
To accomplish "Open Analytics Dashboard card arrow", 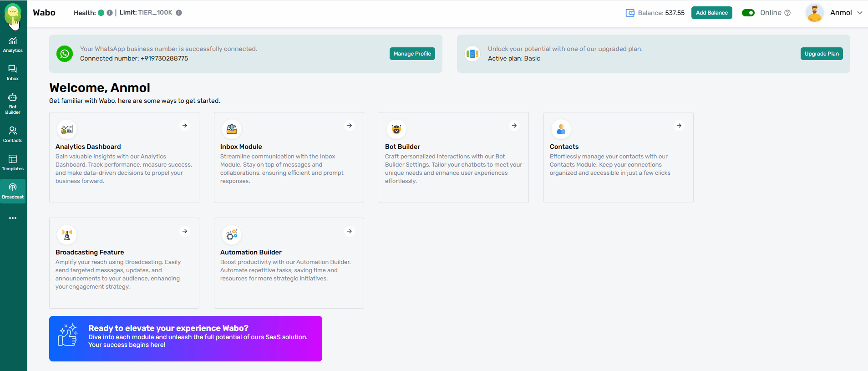I will point(185,126).
